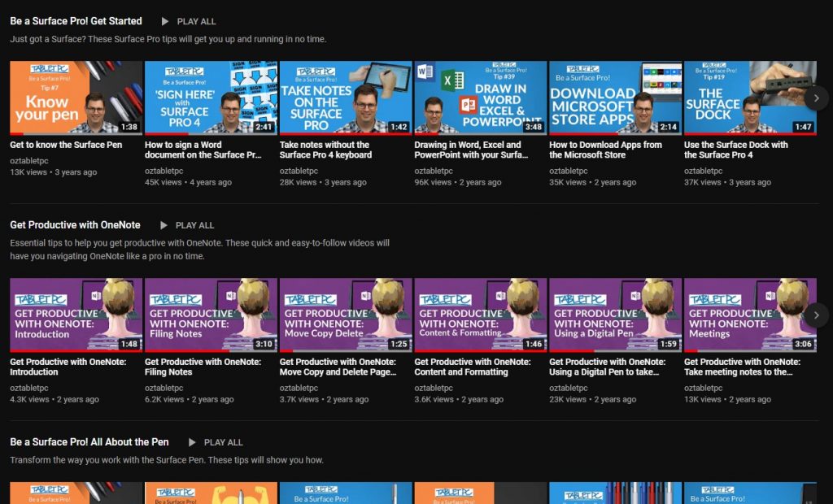Click the title 'Take meeting notes to the...'
833x504 pixels.
tap(739, 372)
